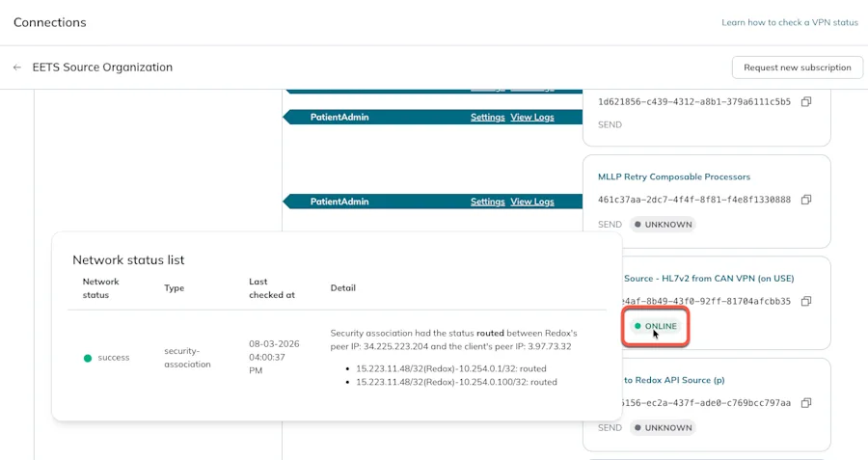Select ID text 1d621856-c439-4312-a8b1-379a6111c5b5
Image resolution: width=868 pixels, height=460 pixels.
[x=694, y=102]
